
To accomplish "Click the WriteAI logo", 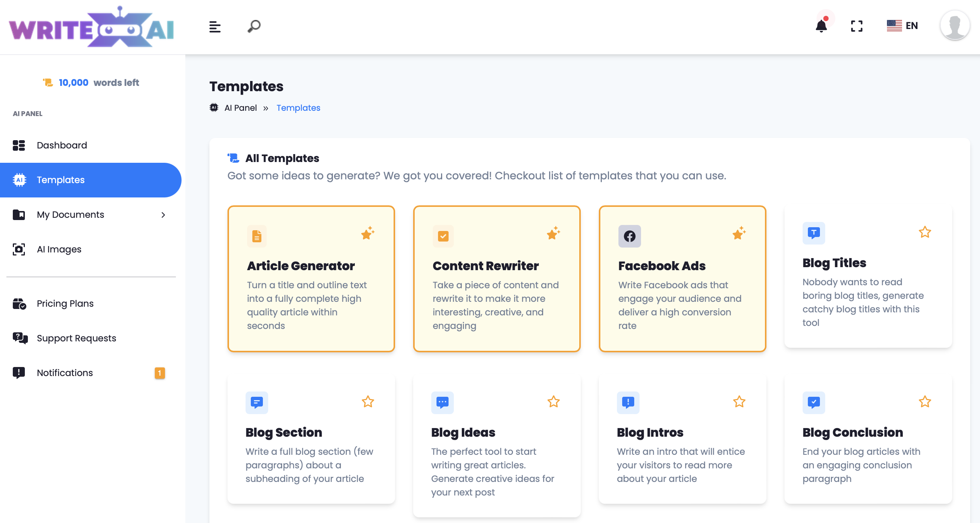I will click(x=91, y=28).
